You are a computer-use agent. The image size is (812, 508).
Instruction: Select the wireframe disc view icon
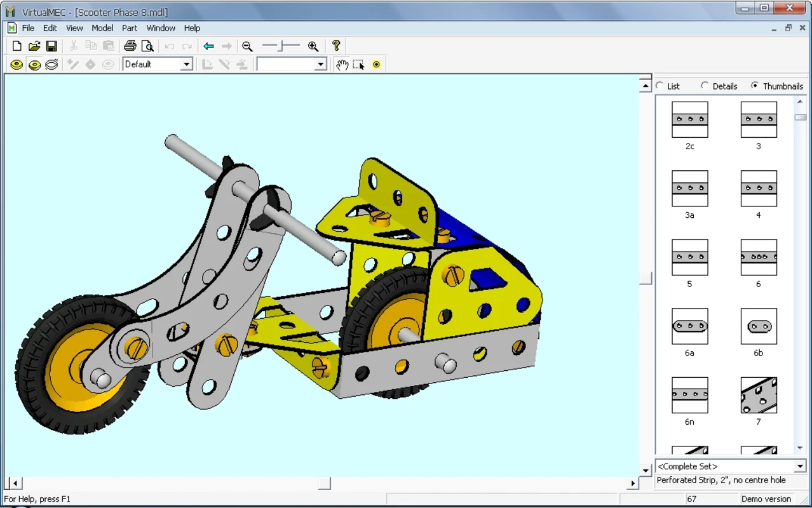(51, 64)
